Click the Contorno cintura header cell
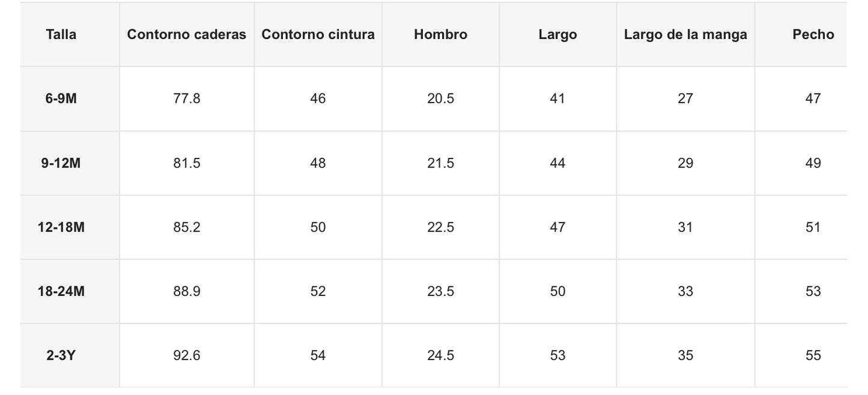Image resolution: width=868 pixels, height=395 pixels. [318, 35]
